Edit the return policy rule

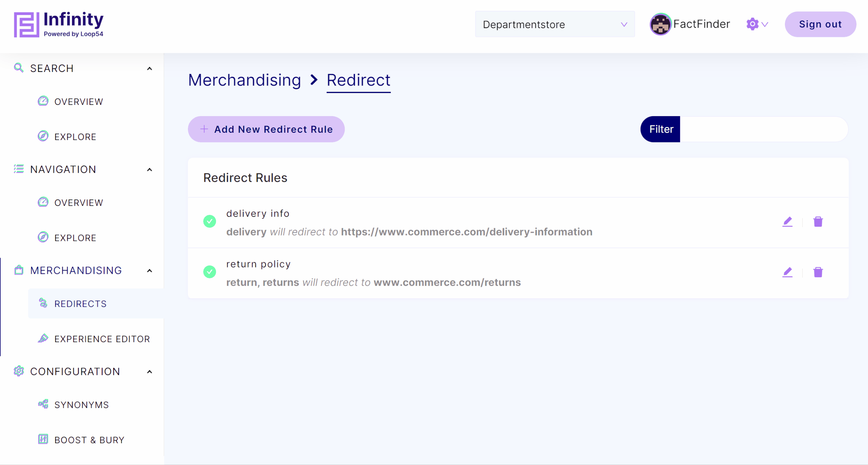pyautogui.click(x=787, y=272)
